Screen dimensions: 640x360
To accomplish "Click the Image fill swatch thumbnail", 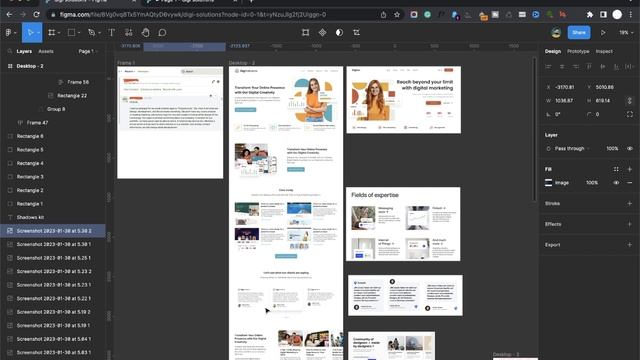I will (x=549, y=183).
